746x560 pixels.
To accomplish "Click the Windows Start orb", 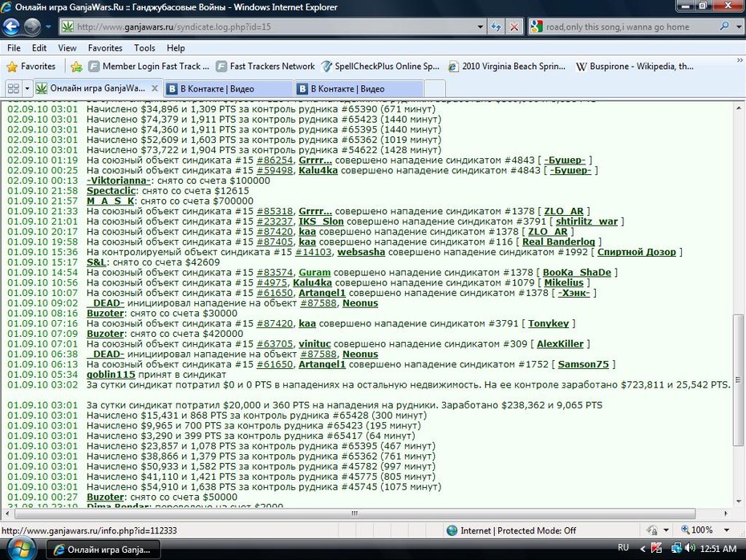I will [x=21, y=549].
